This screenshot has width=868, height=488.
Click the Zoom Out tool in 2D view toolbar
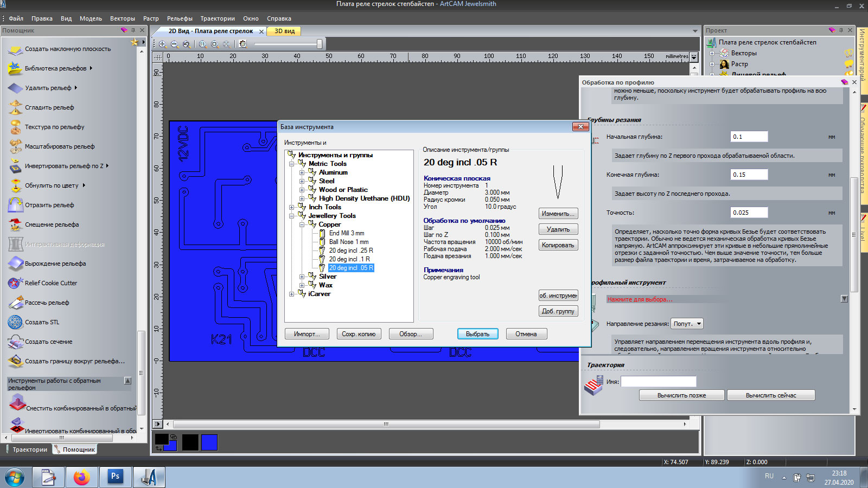click(174, 44)
